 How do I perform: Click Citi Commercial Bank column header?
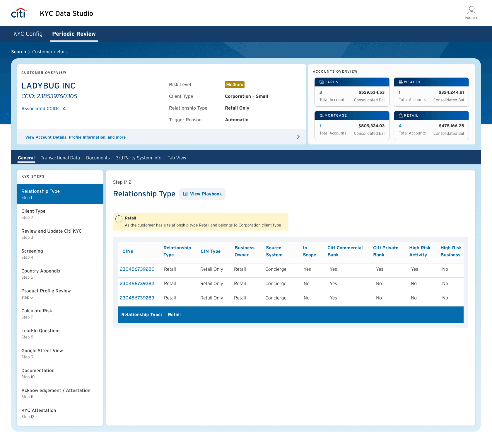345,251
